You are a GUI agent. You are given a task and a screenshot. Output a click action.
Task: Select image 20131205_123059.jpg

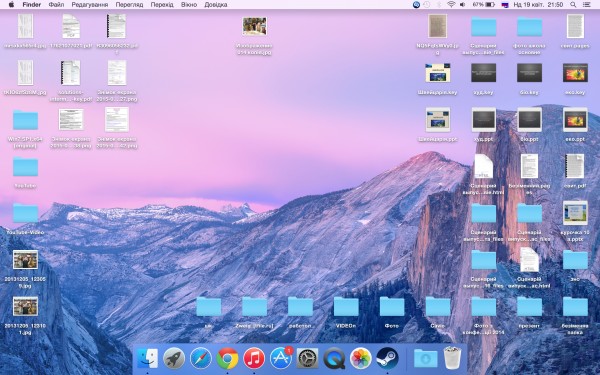click(25, 260)
